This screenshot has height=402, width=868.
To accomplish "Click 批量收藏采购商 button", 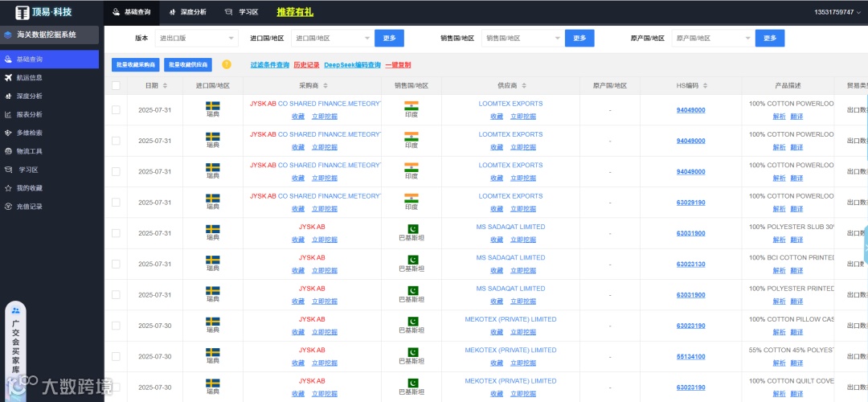I will coord(136,65).
